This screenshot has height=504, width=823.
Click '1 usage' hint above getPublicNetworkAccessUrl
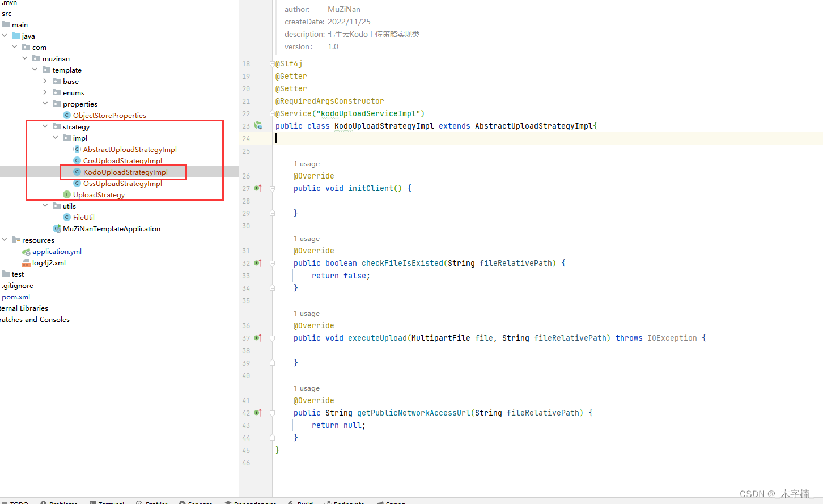307,388
